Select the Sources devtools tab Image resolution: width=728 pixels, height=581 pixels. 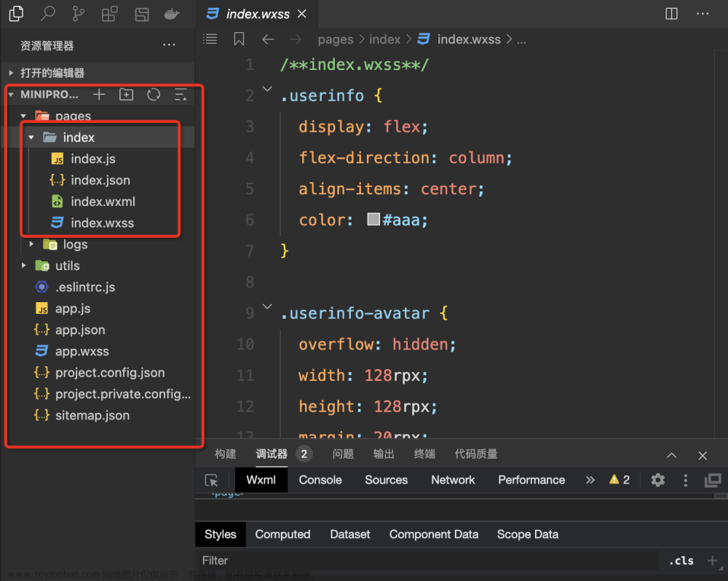click(x=387, y=480)
